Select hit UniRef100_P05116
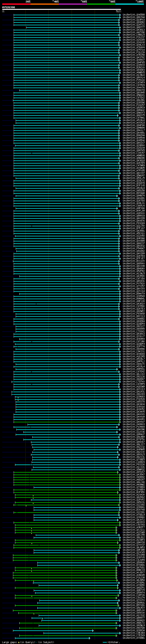The width and height of the screenshot is (146, 644). (x=133, y=80)
